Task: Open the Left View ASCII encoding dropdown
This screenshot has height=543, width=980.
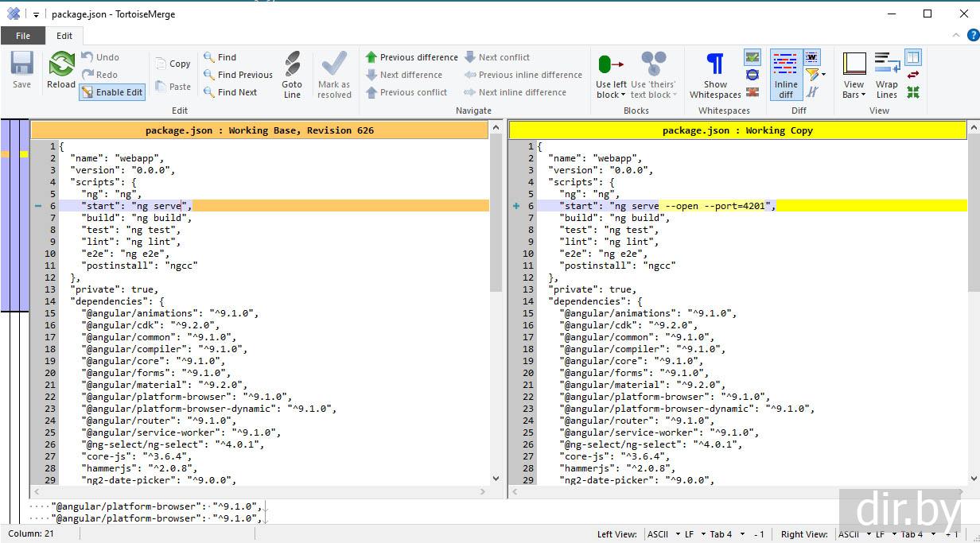Action: point(662,534)
